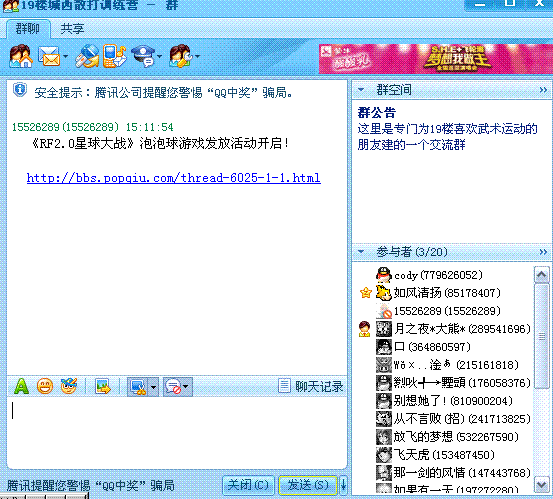This screenshot has height=499, width=553.
Task: Select member with ID 176058376
Action: (x=444, y=383)
